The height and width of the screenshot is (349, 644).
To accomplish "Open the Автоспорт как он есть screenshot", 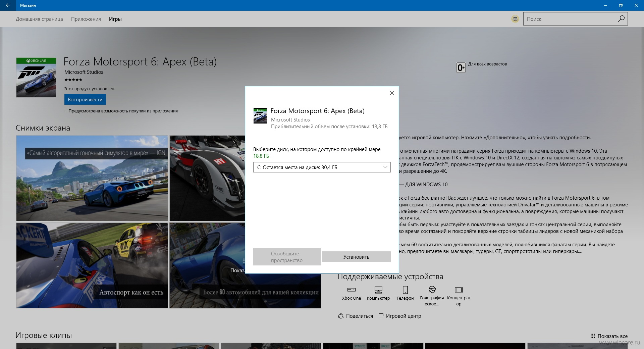I will (x=92, y=265).
